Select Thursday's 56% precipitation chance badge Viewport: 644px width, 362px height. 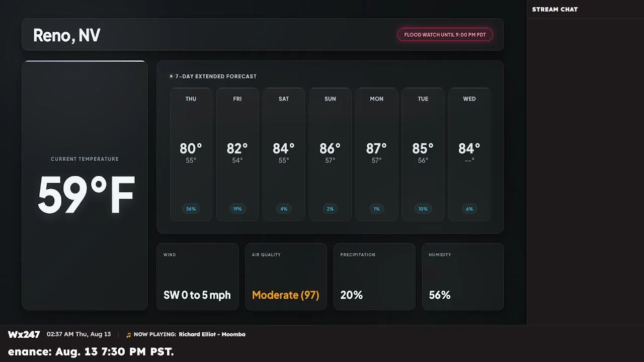(191, 209)
